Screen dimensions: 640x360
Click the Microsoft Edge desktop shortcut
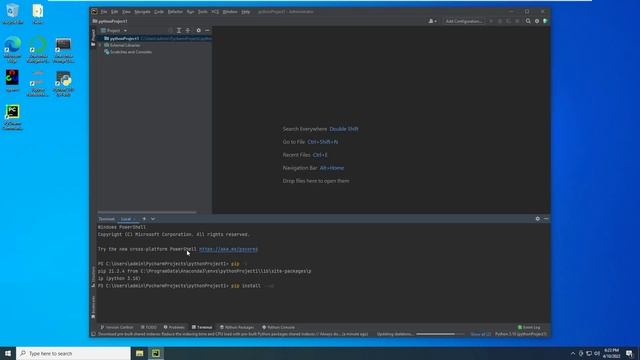click(13, 49)
